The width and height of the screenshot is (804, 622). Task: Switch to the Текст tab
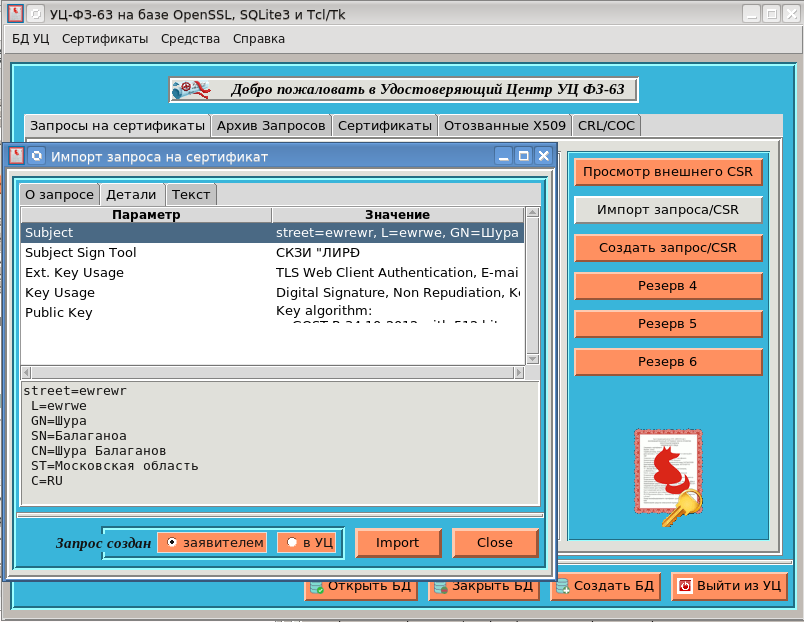click(190, 195)
